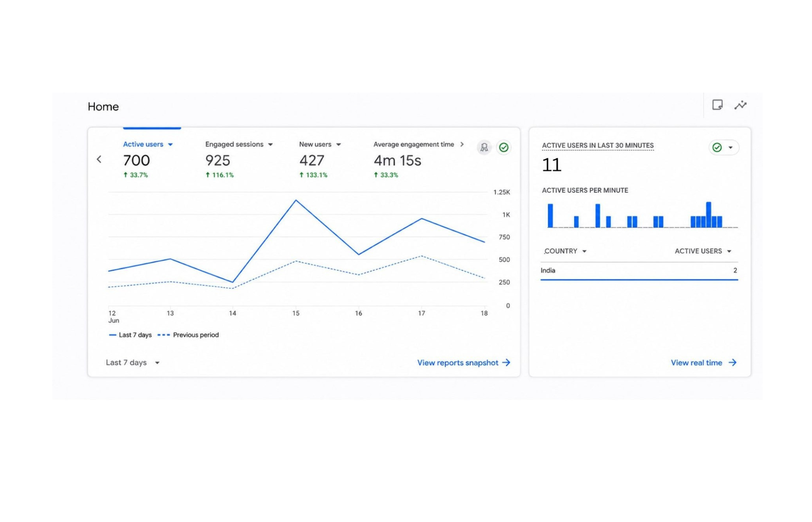Click the 116.1% change indicator

pos(219,175)
